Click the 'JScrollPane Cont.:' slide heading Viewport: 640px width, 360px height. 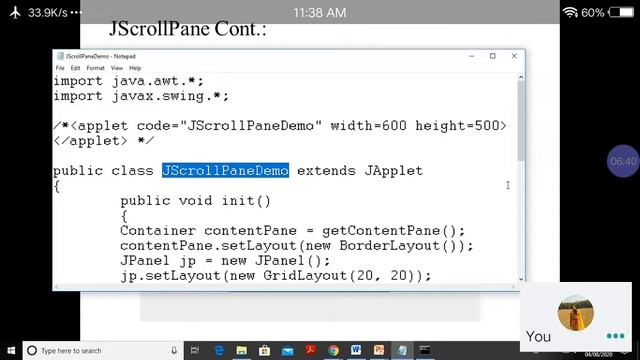tap(188, 29)
